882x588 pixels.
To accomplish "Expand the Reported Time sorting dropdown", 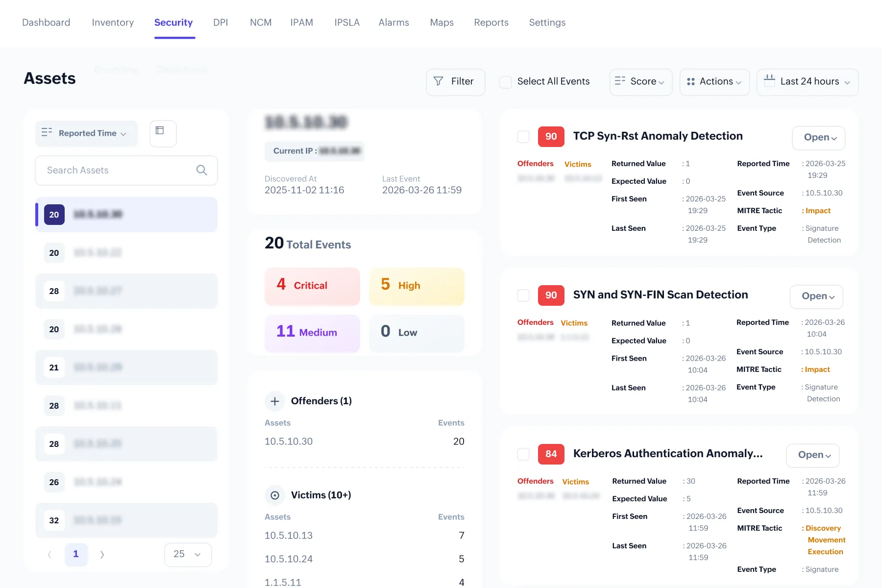I will click(x=86, y=133).
